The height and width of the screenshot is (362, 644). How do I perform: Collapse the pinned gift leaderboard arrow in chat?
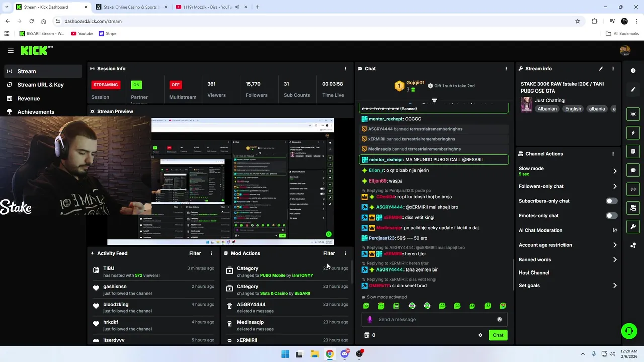[434, 100]
